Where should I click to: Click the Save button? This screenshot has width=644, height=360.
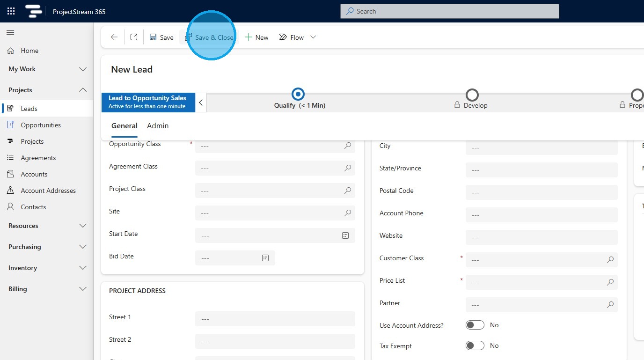tap(161, 37)
